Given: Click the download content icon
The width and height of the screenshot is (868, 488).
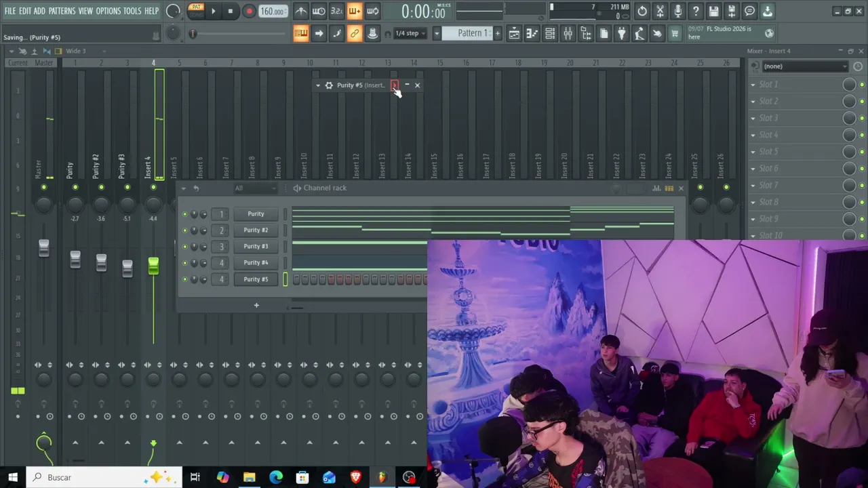Looking at the screenshot, I should point(767,11).
